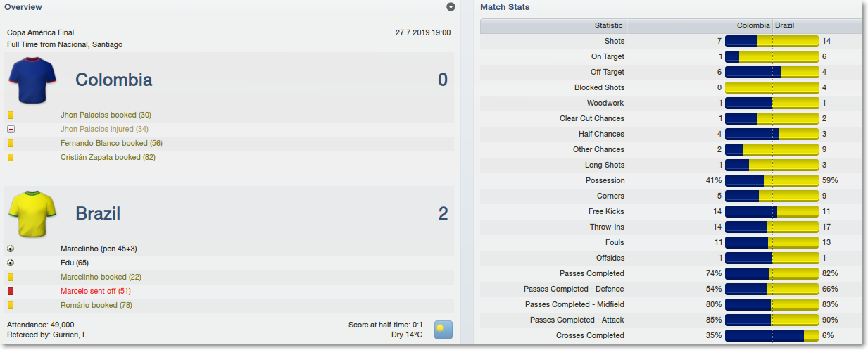Open the Colombia team name link
This screenshot has width=868, height=350.
pos(114,80)
